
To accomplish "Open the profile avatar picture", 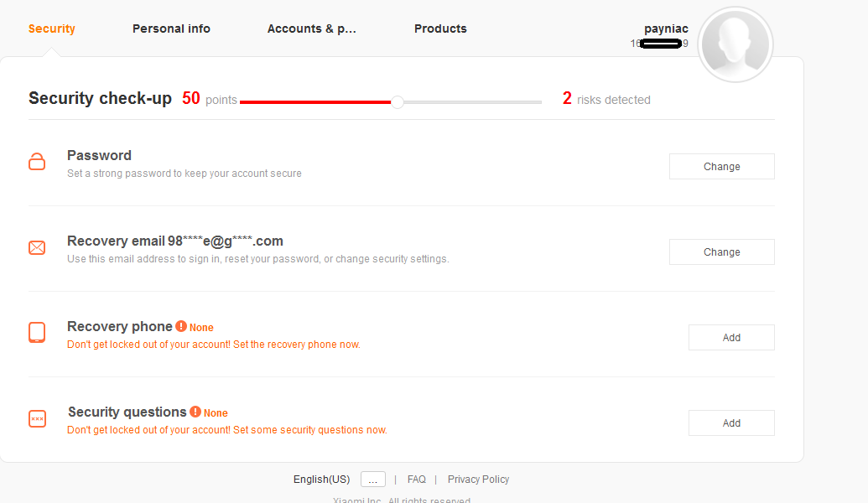I will tap(735, 44).
